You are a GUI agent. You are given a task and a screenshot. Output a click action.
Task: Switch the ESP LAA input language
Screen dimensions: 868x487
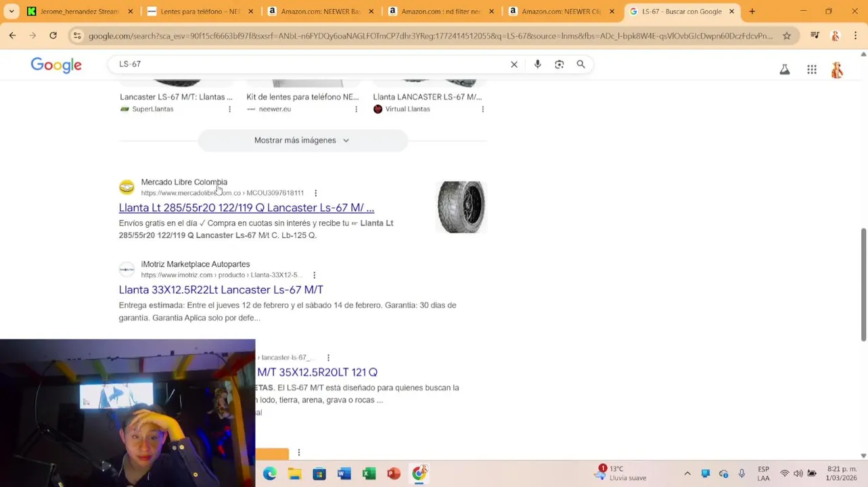763,473
